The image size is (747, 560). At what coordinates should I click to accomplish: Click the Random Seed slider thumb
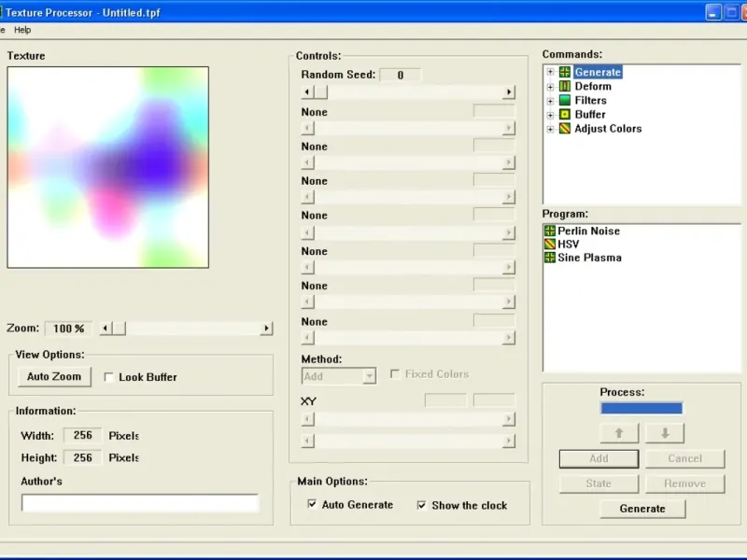click(x=320, y=91)
